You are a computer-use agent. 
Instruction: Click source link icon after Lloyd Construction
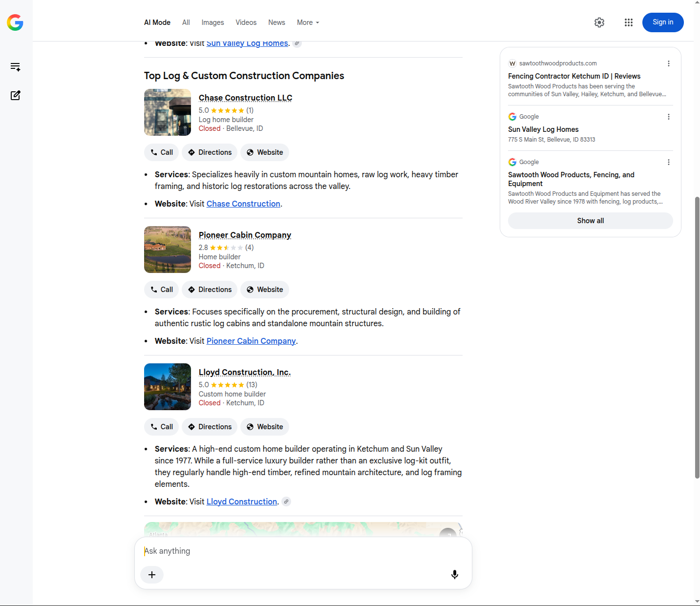click(x=286, y=502)
